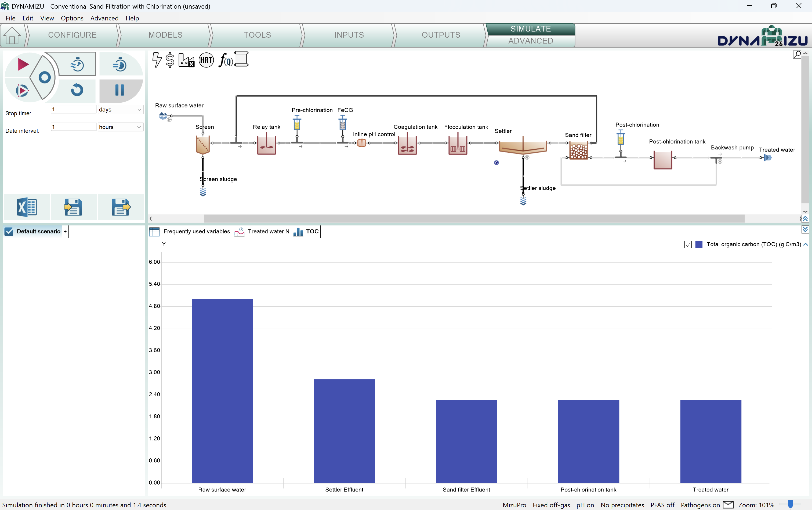Click the dollar sign cost icon
The width and height of the screenshot is (812, 510).
(170, 60)
